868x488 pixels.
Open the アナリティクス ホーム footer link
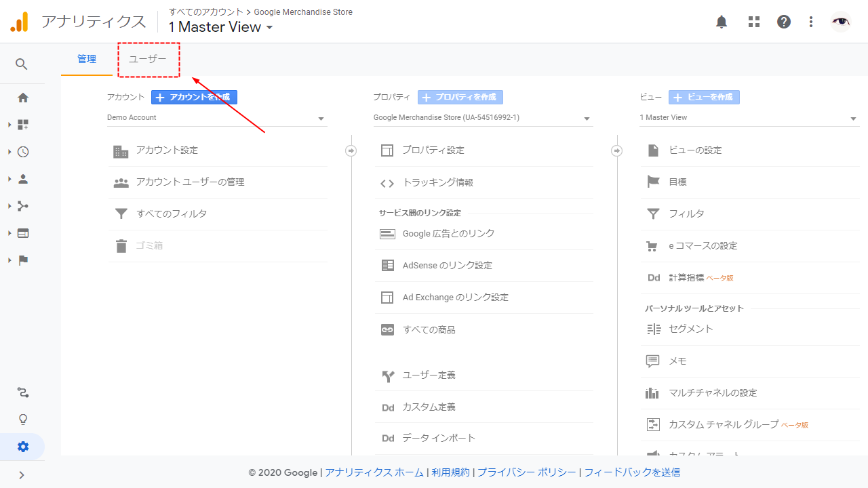[x=374, y=472]
